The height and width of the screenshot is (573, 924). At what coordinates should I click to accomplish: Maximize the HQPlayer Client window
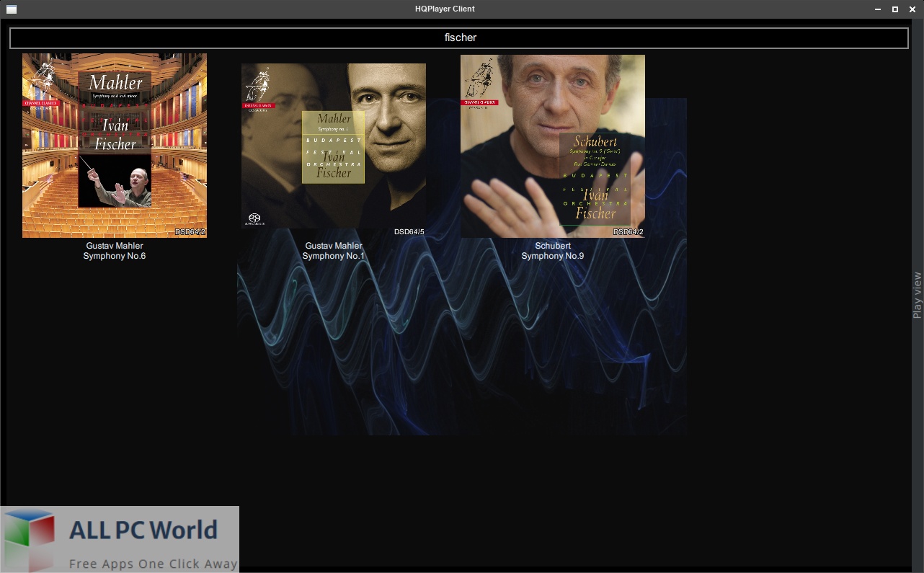click(895, 9)
